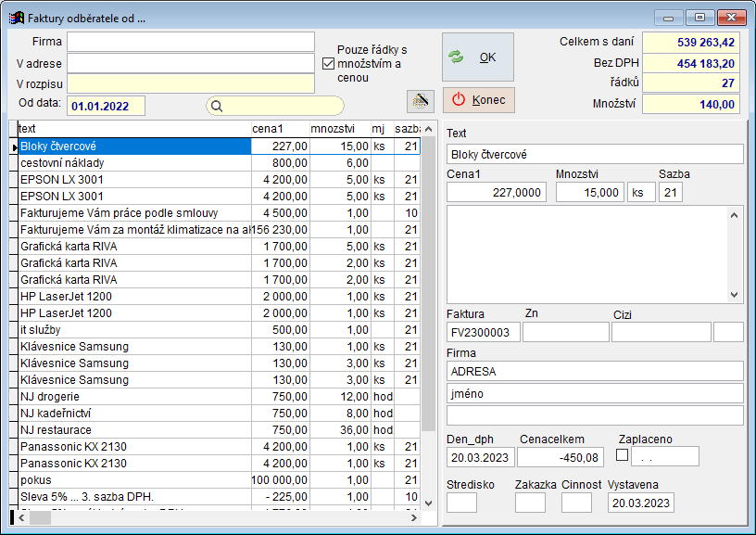Screen dimensions: 756x535
Task: Click the Stredisko input field
Action: [461, 503]
